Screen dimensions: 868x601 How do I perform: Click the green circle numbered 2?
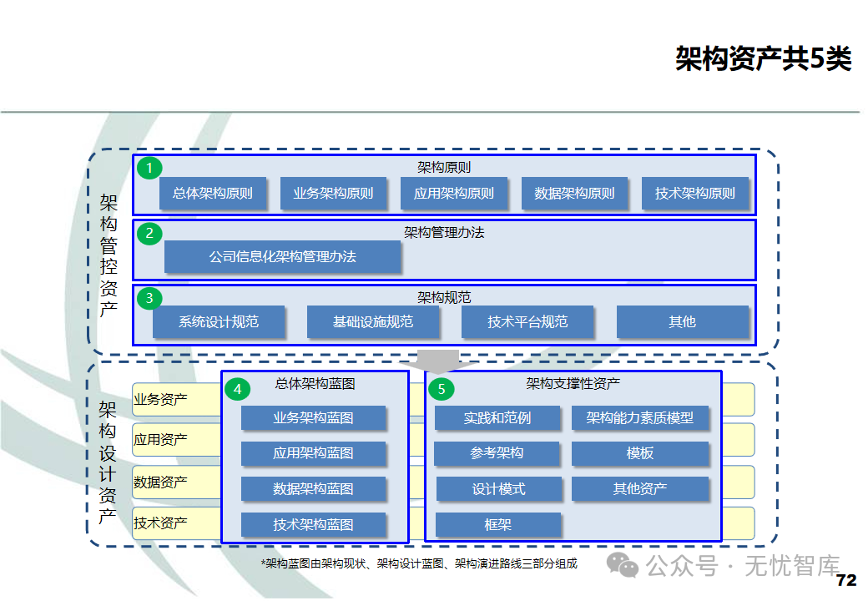tap(149, 233)
